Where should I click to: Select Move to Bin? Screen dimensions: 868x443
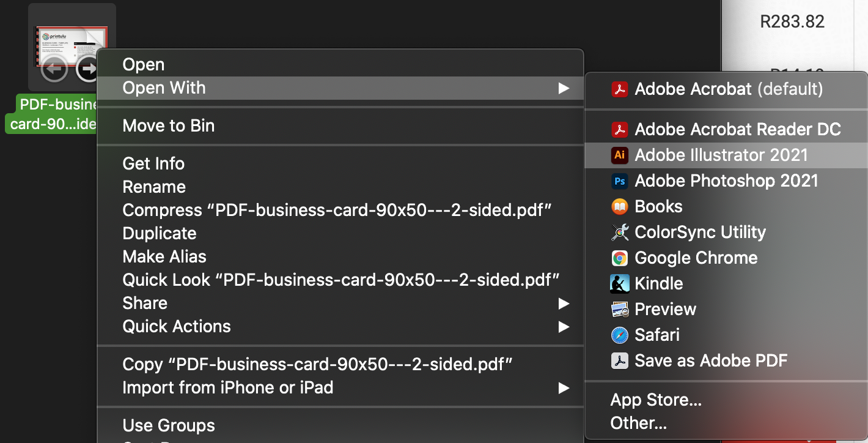(x=340, y=126)
